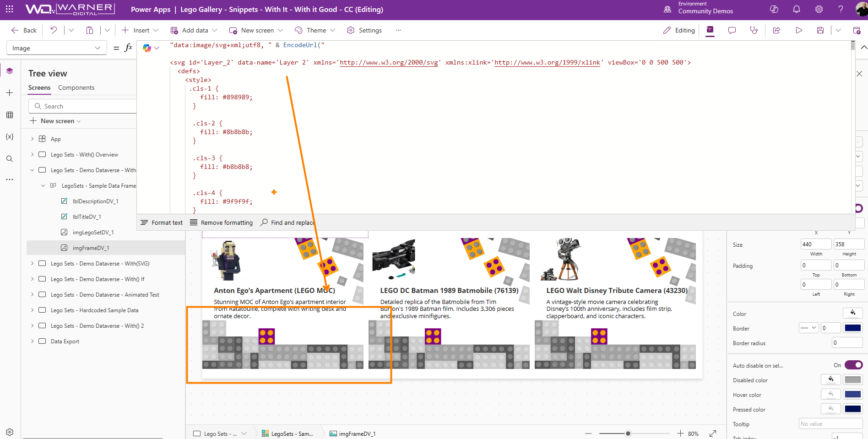Run the App checker stethoscope icon

tap(754, 30)
